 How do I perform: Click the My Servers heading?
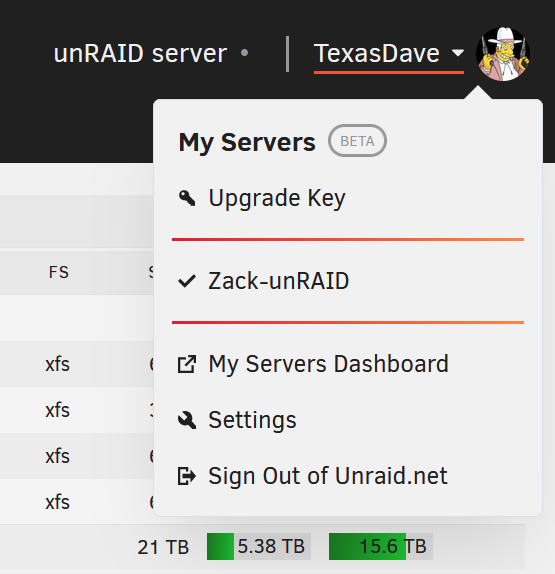click(247, 142)
